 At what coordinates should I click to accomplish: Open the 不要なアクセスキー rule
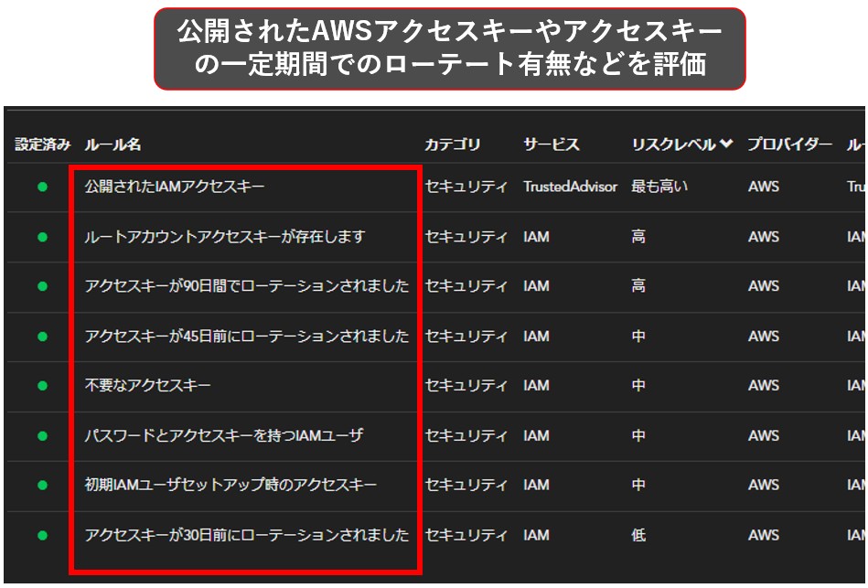(x=148, y=386)
